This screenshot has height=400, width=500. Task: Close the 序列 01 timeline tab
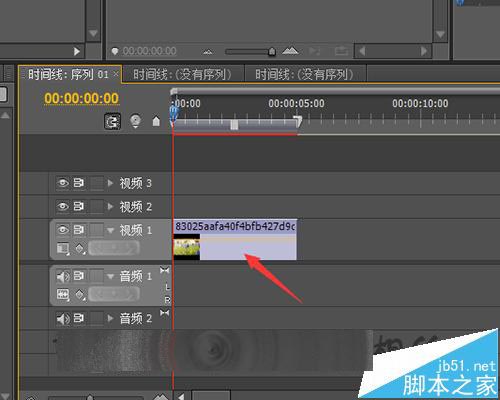pyautogui.click(x=116, y=73)
